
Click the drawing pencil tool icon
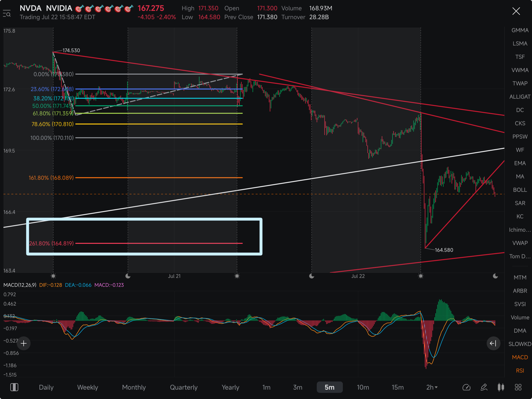pos(484,387)
